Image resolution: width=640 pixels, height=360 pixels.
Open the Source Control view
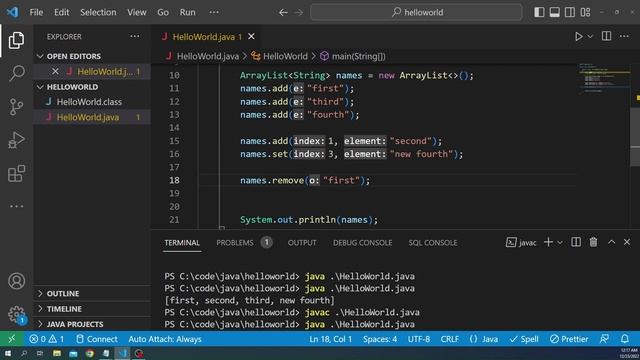tap(16, 107)
